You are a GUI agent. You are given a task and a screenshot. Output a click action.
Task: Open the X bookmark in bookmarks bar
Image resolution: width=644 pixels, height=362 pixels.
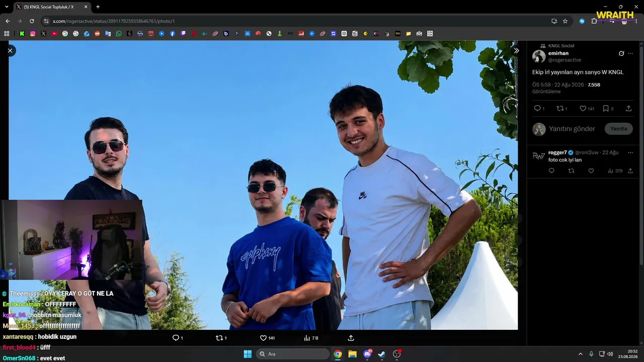[44, 34]
